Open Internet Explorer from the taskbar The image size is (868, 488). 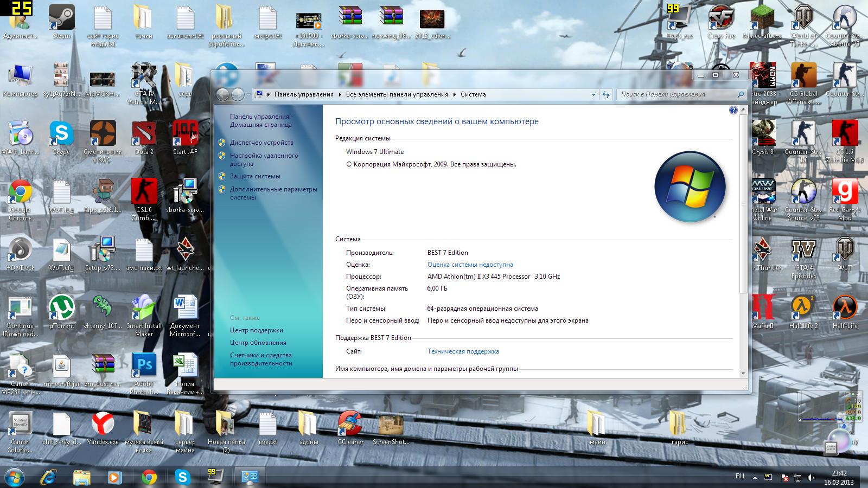[48, 477]
